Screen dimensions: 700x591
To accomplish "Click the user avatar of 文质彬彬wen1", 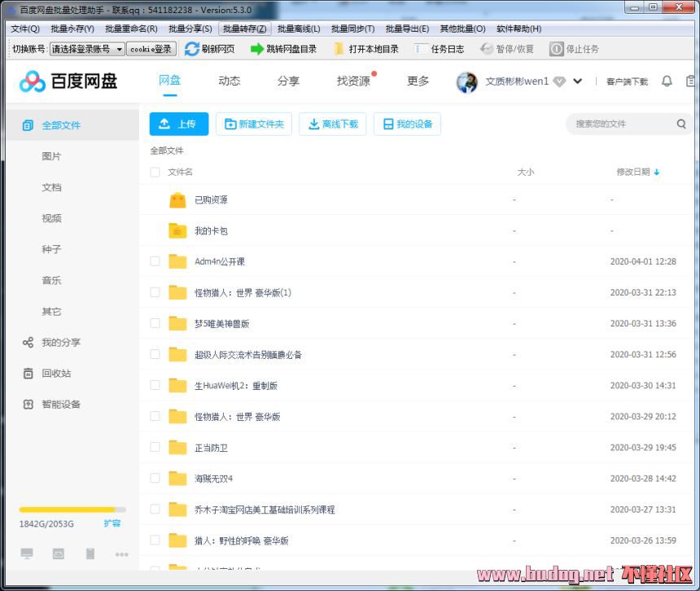I will tap(467, 82).
